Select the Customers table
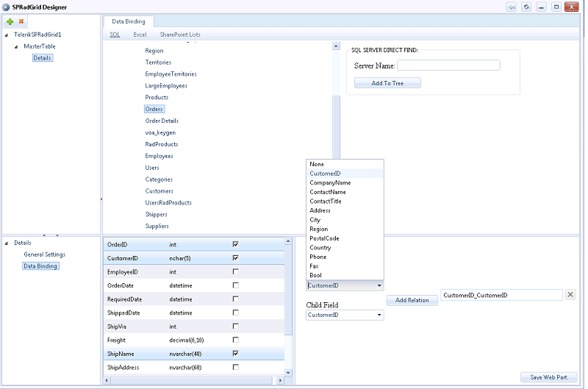588x389 pixels. pyautogui.click(x=159, y=191)
